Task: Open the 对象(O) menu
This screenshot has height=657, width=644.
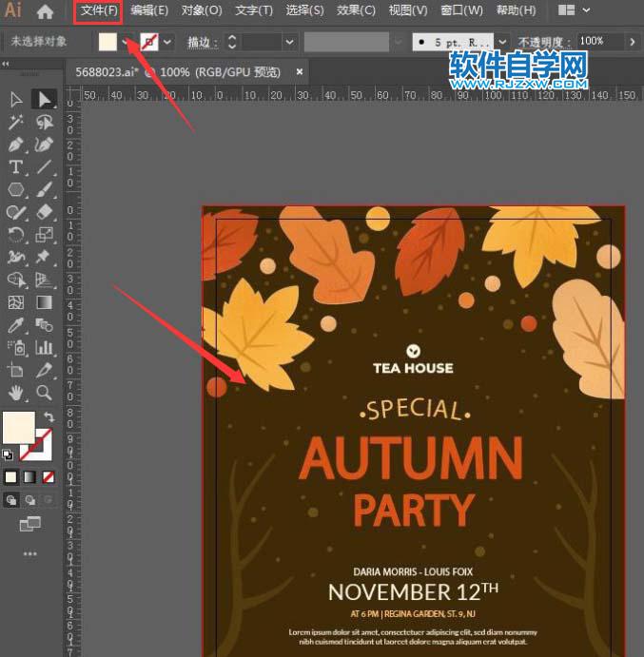Action: (202, 10)
